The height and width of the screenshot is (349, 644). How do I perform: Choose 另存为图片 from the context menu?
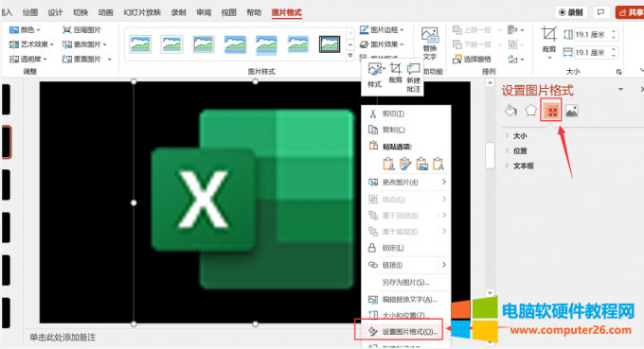click(x=405, y=282)
